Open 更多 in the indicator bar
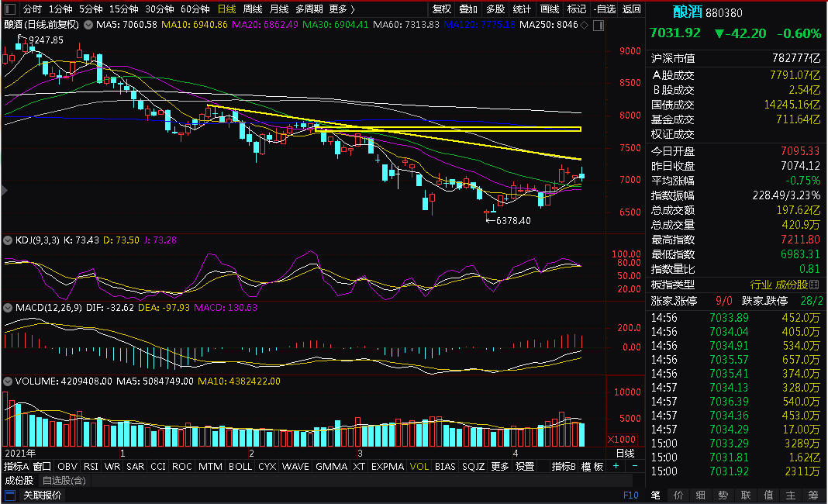 (499, 466)
